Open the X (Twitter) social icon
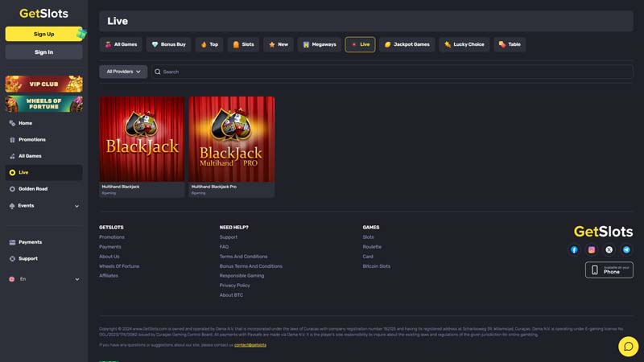The width and height of the screenshot is (644, 362). (609, 249)
